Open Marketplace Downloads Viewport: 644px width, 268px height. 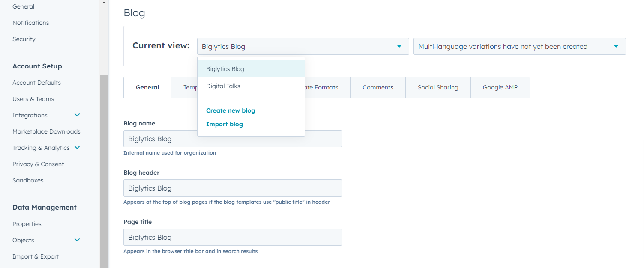point(46,131)
